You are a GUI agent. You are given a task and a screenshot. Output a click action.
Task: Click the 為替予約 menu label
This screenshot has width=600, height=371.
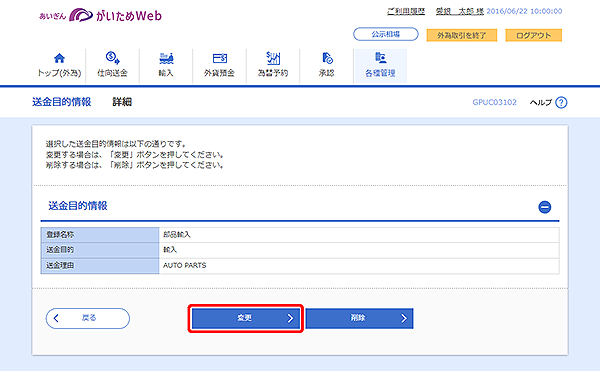(x=273, y=73)
